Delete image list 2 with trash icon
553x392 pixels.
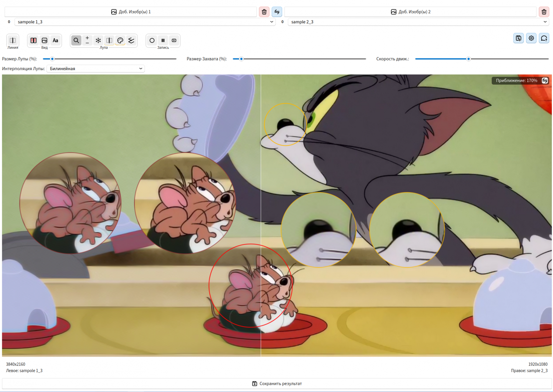click(x=544, y=12)
